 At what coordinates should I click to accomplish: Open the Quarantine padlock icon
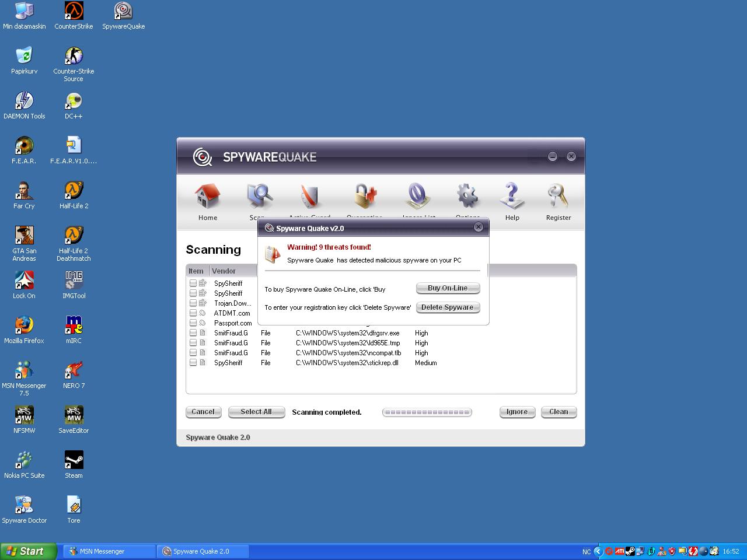[x=365, y=197]
